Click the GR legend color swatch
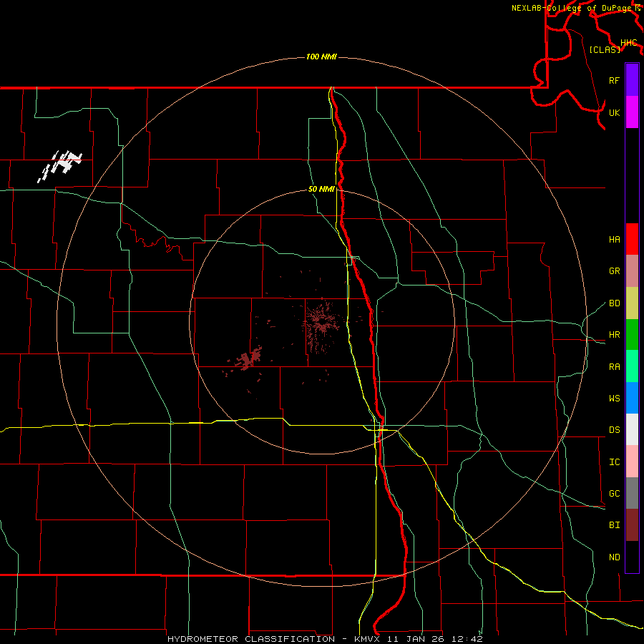 pos(632,271)
